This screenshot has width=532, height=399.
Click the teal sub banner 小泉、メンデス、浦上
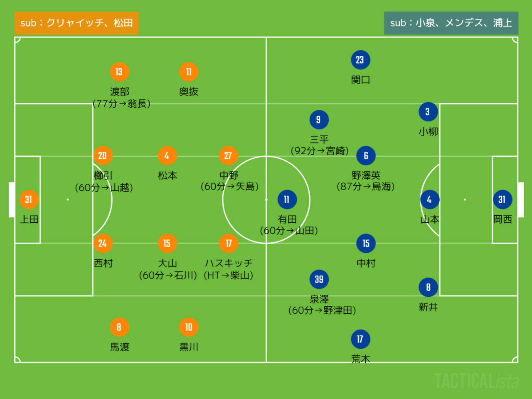tap(451, 23)
